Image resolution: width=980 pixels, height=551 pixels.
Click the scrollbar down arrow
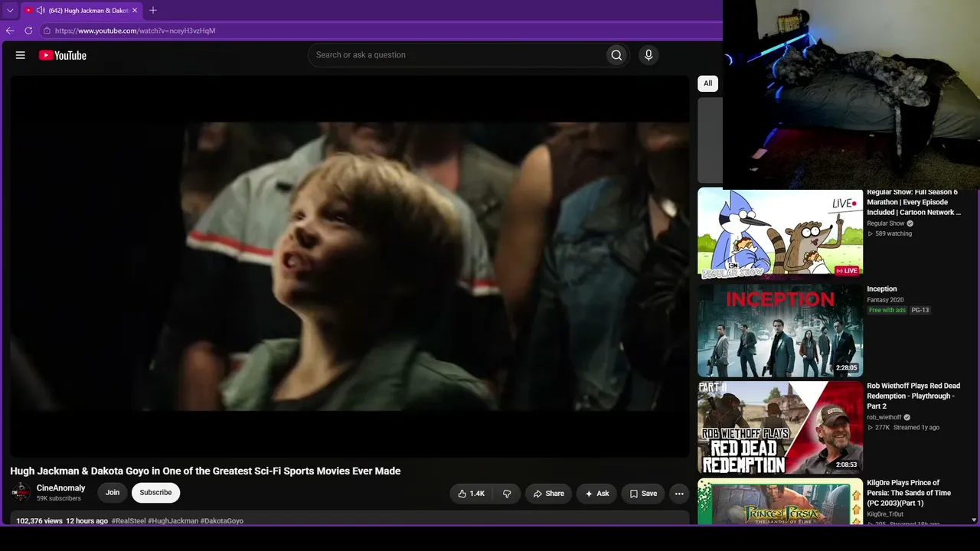(974, 520)
